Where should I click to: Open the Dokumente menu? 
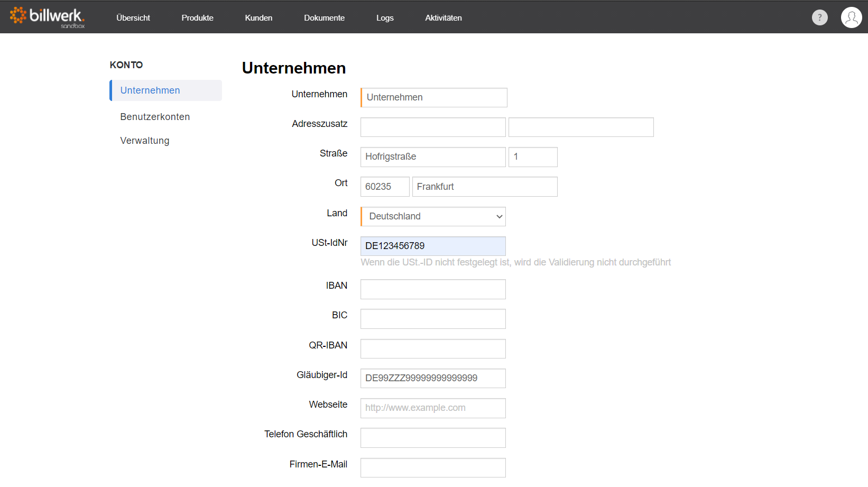(324, 17)
